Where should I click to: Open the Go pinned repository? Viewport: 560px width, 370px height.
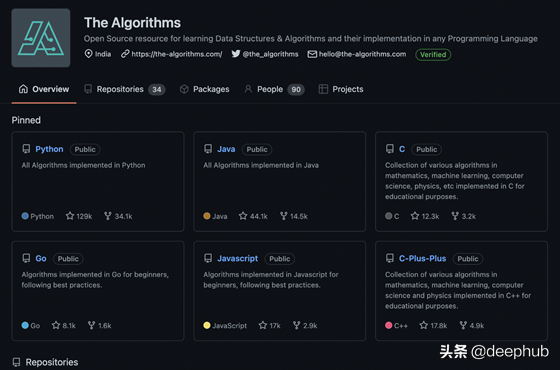(x=41, y=258)
